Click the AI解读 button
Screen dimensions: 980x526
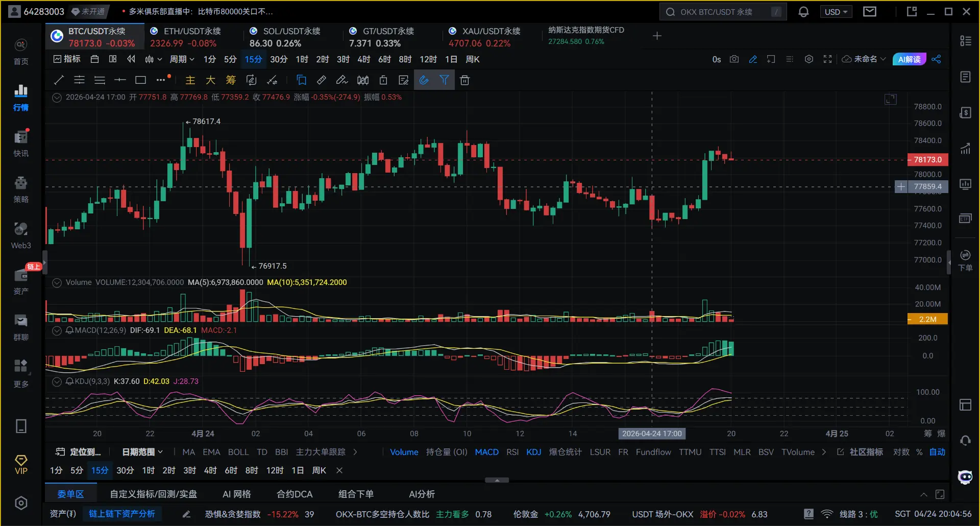coord(910,59)
